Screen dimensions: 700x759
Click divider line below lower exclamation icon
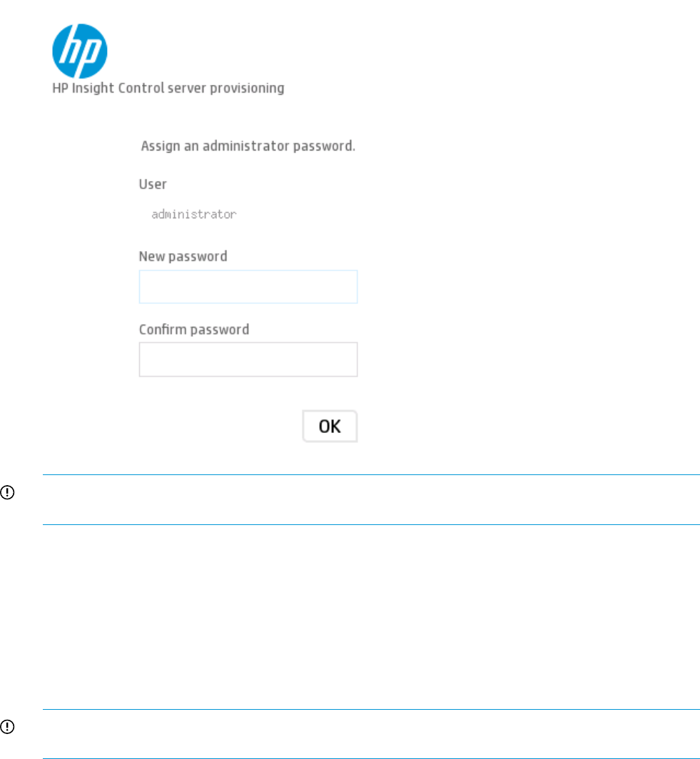coord(371,758)
